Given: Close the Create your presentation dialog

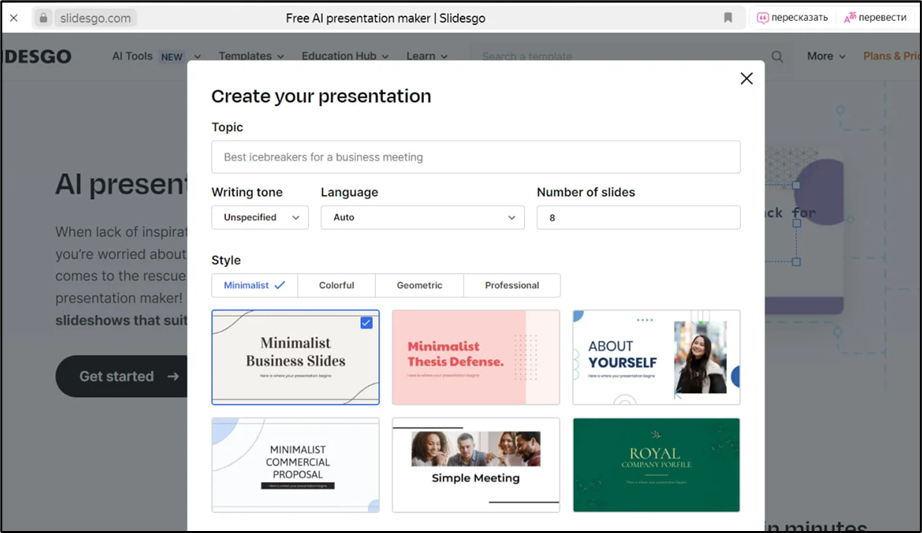Looking at the screenshot, I should coord(746,79).
